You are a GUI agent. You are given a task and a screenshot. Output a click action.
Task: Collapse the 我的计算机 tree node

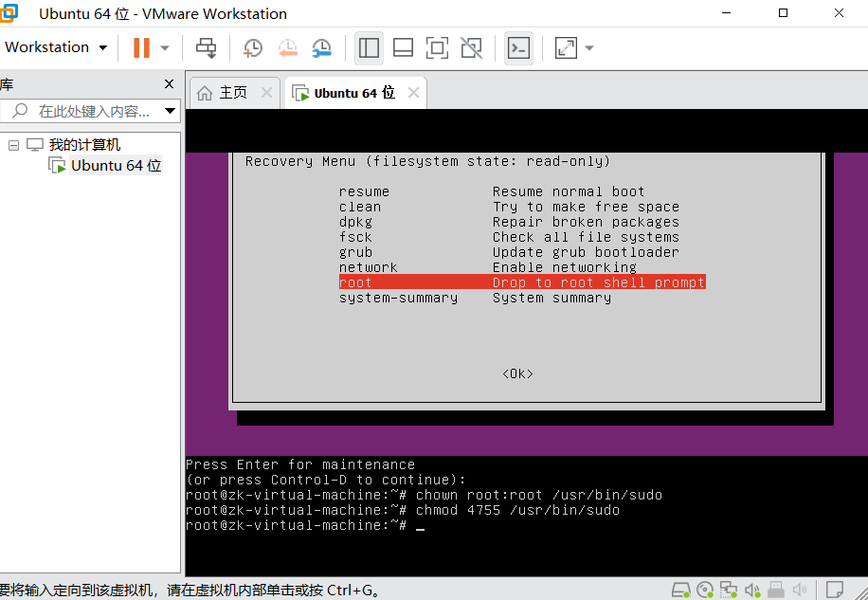14,145
